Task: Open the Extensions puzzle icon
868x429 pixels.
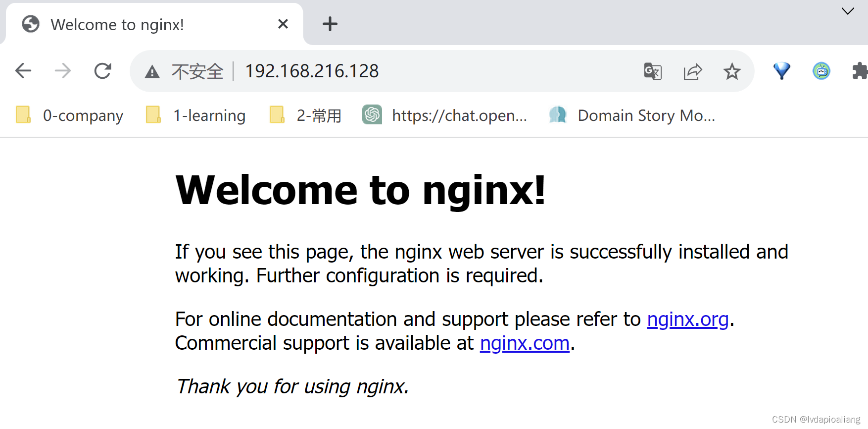Action: (x=860, y=71)
